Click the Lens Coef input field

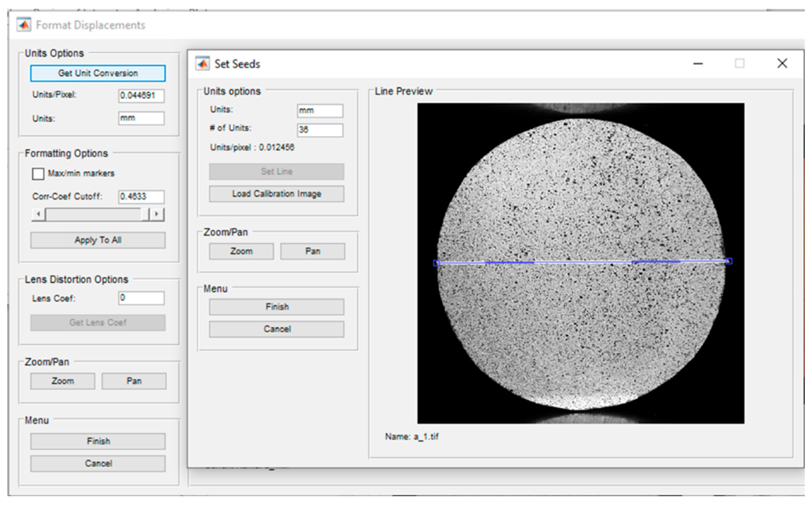141,298
